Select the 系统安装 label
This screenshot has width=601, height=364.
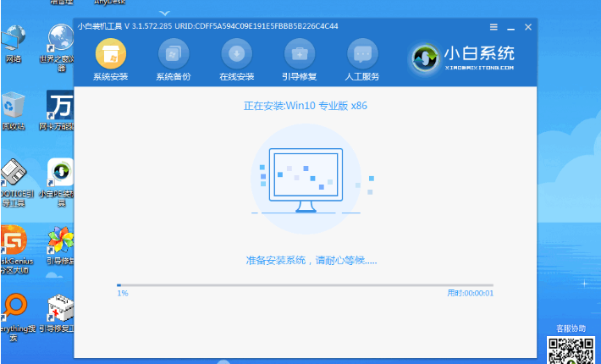click(x=110, y=77)
